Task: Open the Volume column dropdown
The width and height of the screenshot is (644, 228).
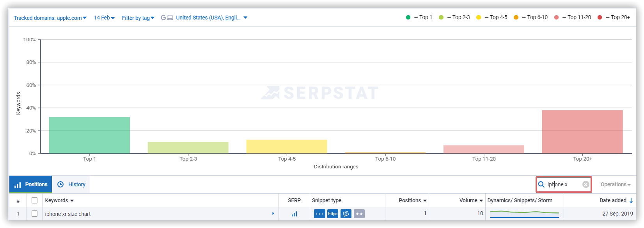Action: click(471, 200)
